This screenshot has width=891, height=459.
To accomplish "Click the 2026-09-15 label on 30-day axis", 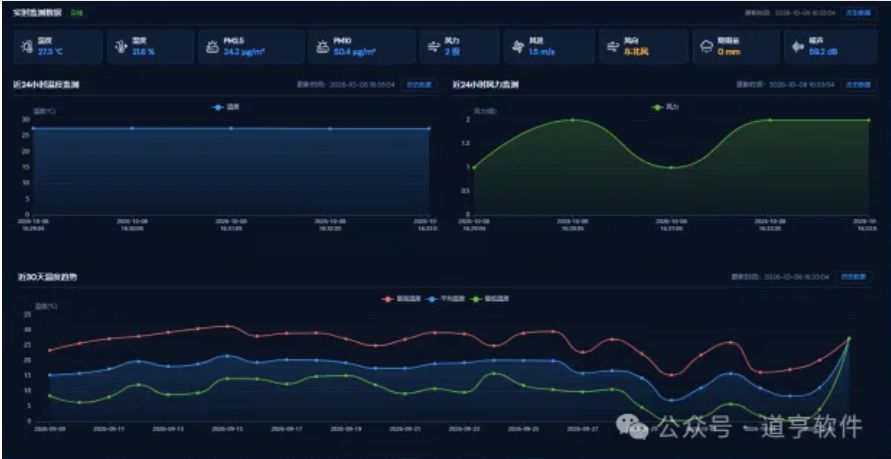I will click(227, 429).
